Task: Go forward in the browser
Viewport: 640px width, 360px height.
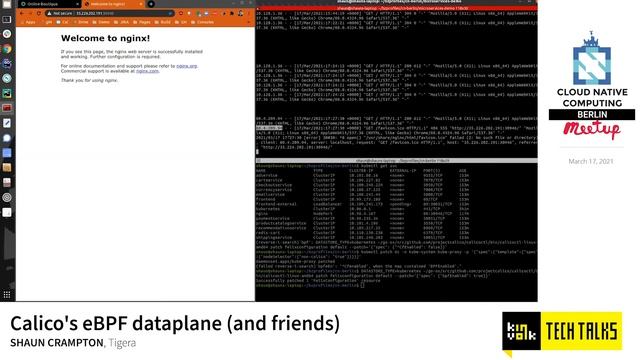Action: 30,13
